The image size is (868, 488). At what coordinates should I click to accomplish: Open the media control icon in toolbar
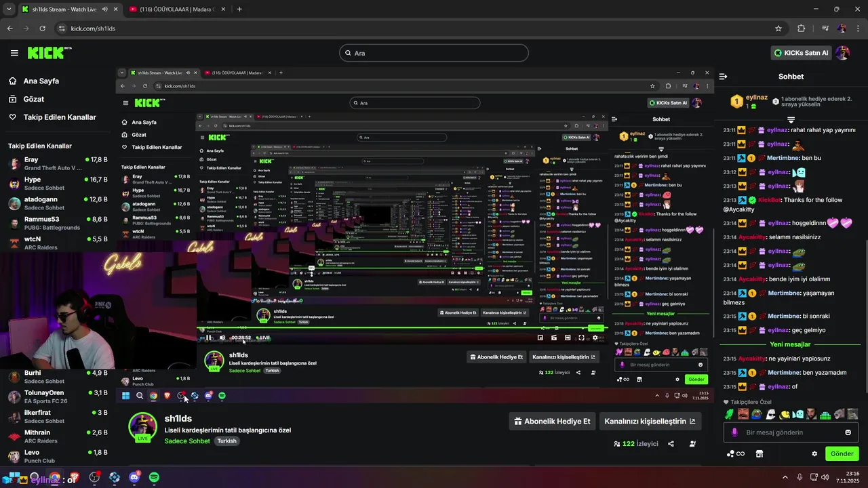click(x=825, y=28)
